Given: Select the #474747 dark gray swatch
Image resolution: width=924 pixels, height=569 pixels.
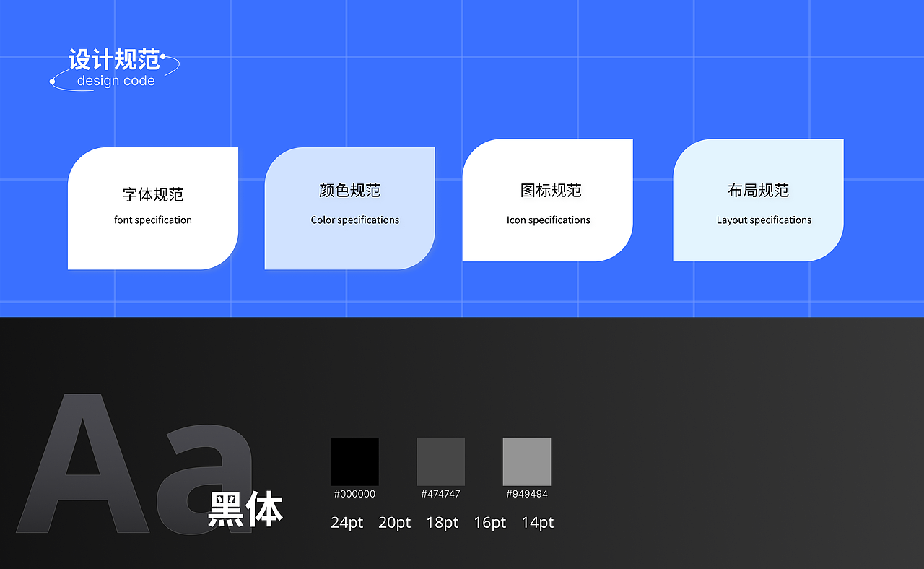Looking at the screenshot, I should click(440, 461).
